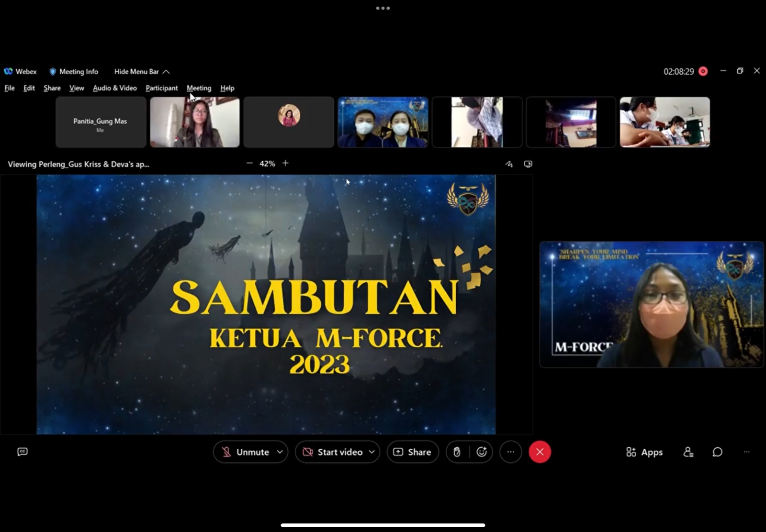This screenshot has height=532, width=766.
Task: Expand video options arrow beside Start video
Action: pyautogui.click(x=372, y=452)
